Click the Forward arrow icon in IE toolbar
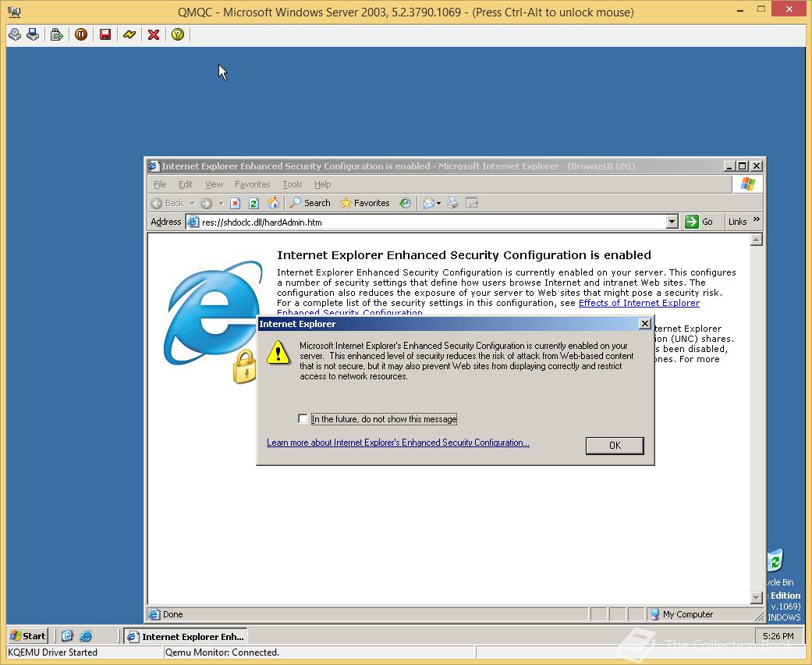 point(206,203)
